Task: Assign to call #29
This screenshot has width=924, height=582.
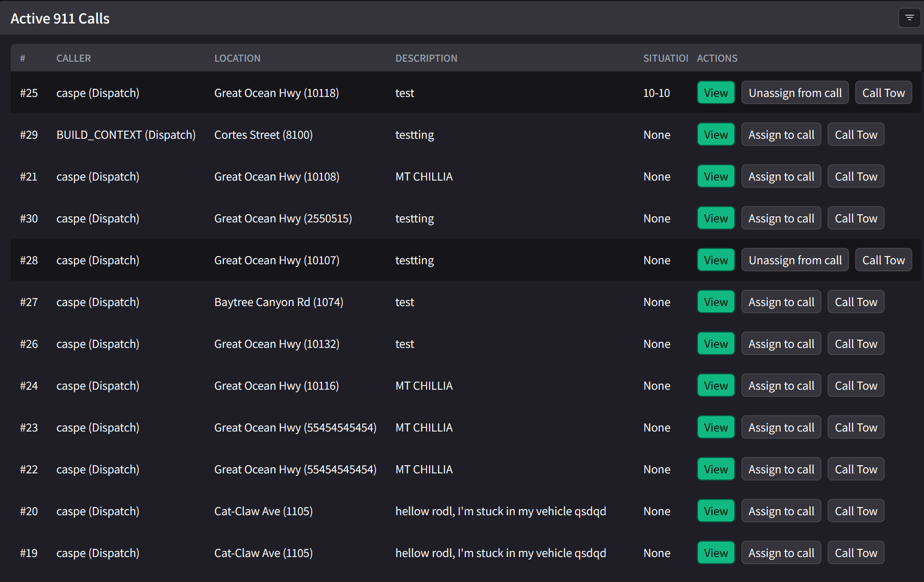Action: pos(781,134)
